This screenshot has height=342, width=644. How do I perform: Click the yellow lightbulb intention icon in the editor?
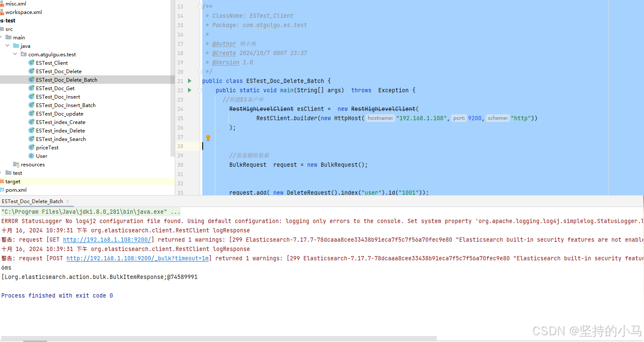208,138
